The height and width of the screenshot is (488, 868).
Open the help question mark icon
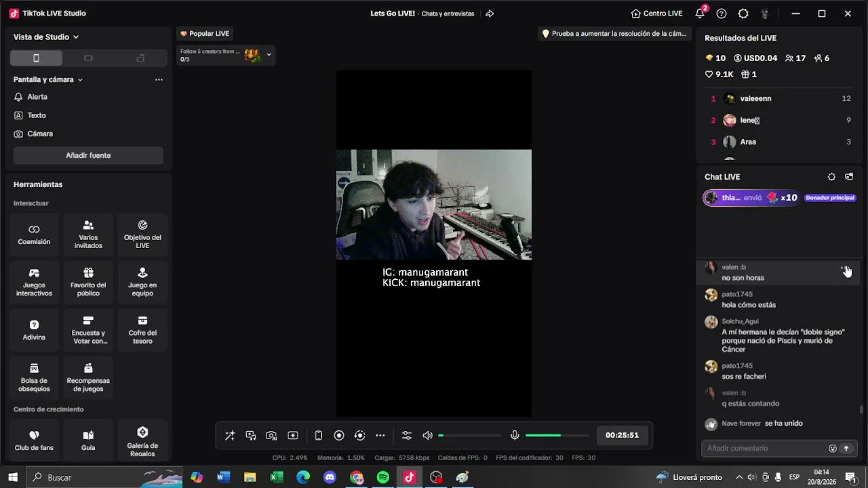(722, 14)
